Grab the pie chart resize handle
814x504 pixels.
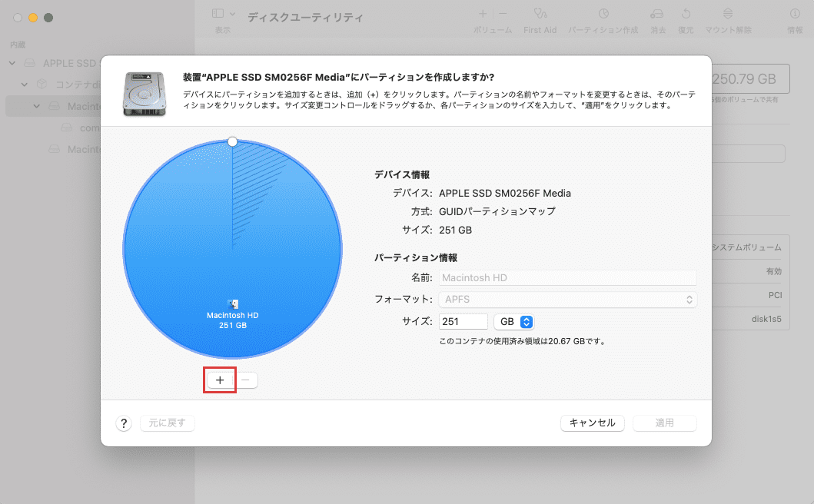point(233,141)
